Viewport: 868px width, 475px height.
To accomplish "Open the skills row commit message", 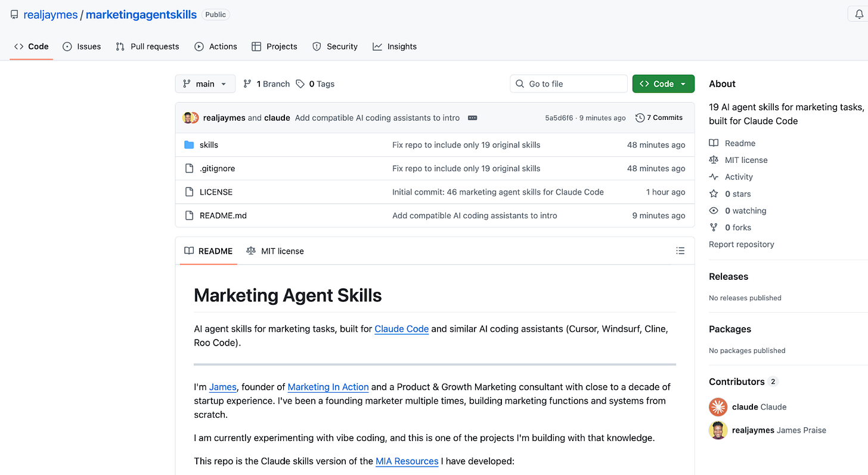I will pyautogui.click(x=466, y=145).
